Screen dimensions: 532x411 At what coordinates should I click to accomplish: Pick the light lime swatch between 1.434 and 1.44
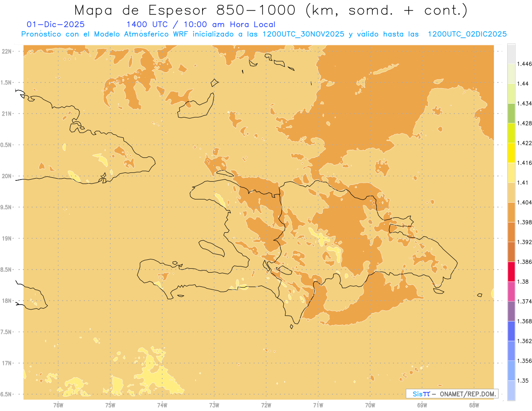pos(511,94)
